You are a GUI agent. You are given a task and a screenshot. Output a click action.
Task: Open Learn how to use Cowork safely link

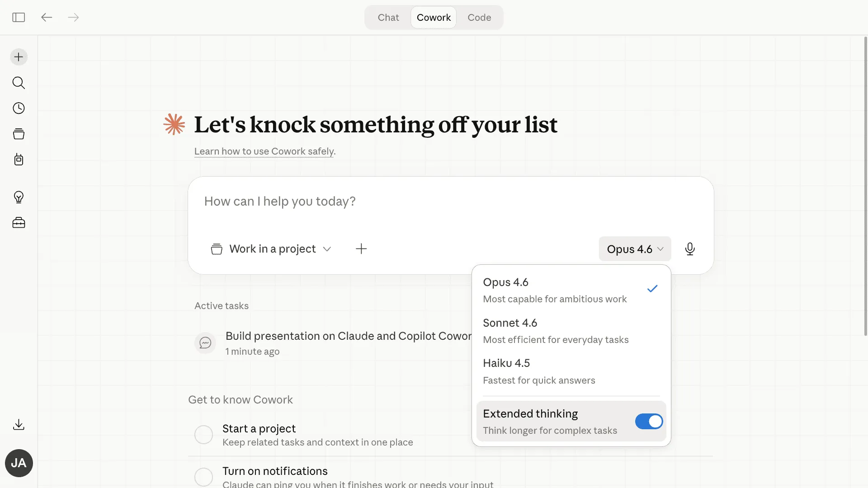264,151
